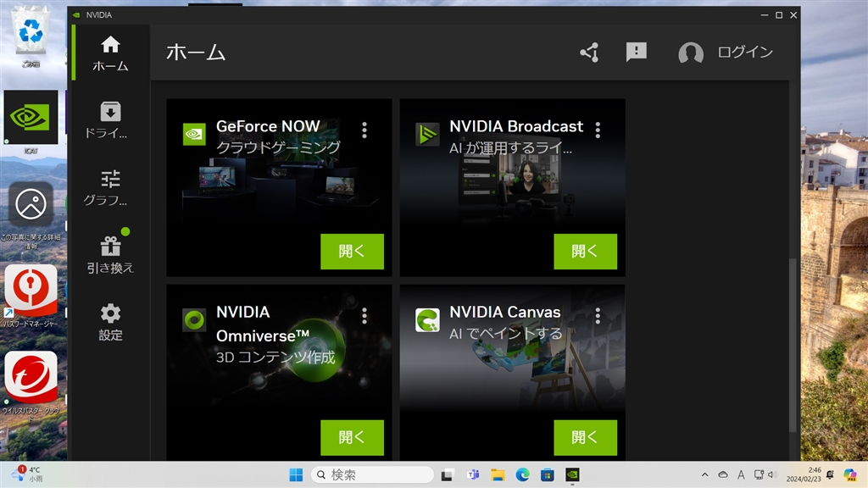The image size is (868, 488).
Task: Open the NVIDIA Canvas three-dot menu
Action: click(x=598, y=316)
